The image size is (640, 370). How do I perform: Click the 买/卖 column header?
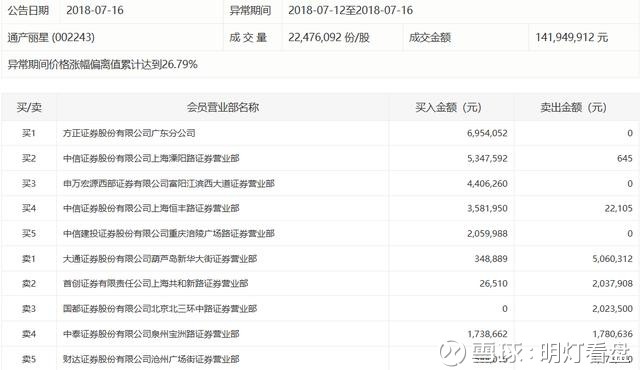point(29,107)
